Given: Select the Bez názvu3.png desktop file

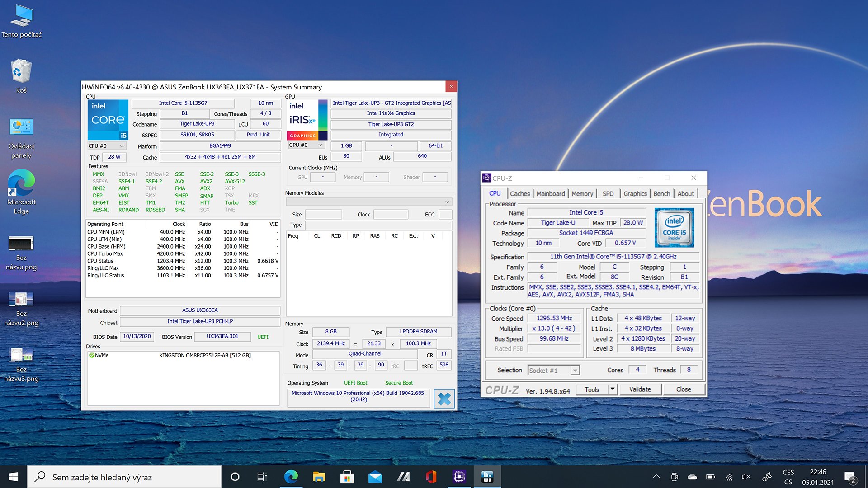Looking at the screenshot, I should tap(21, 365).
